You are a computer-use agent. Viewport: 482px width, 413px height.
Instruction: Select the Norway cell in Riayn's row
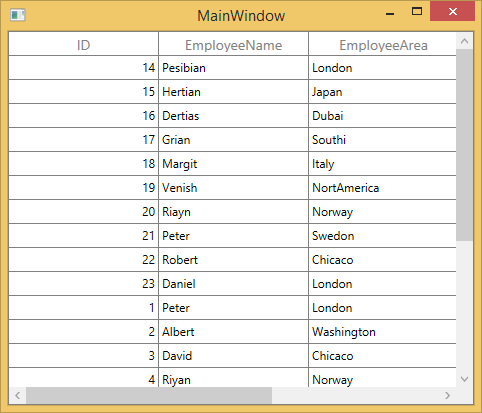click(383, 212)
